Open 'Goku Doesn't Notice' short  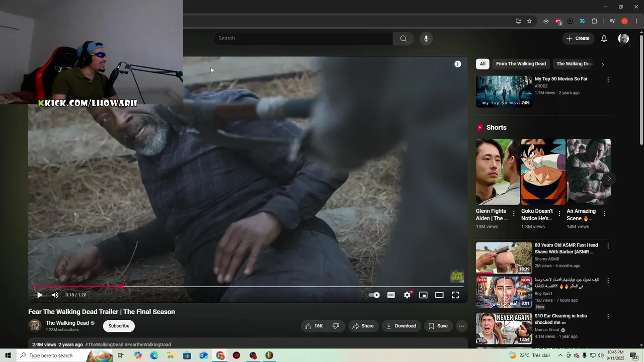(x=543, y=171)
